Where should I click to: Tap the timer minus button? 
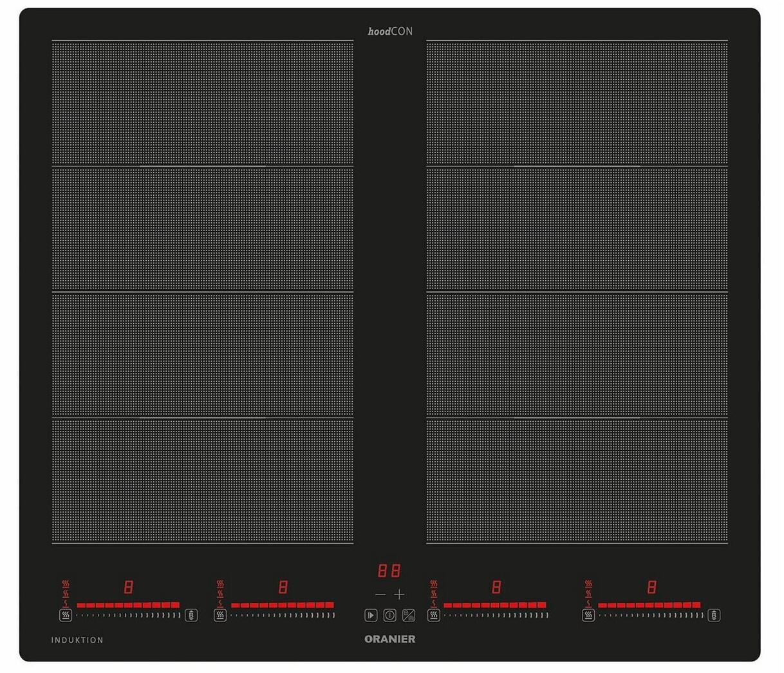[380, 594]
